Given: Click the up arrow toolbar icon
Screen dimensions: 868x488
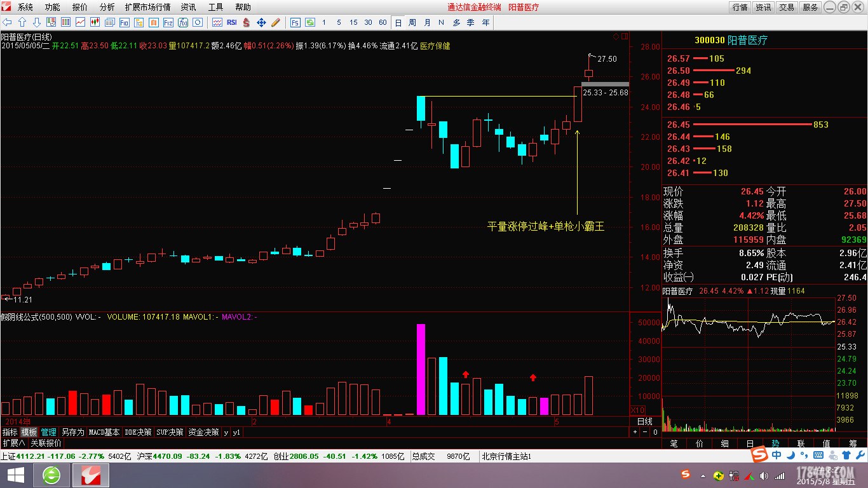Looking at the screenshot, I should click(x=22, y=22).
